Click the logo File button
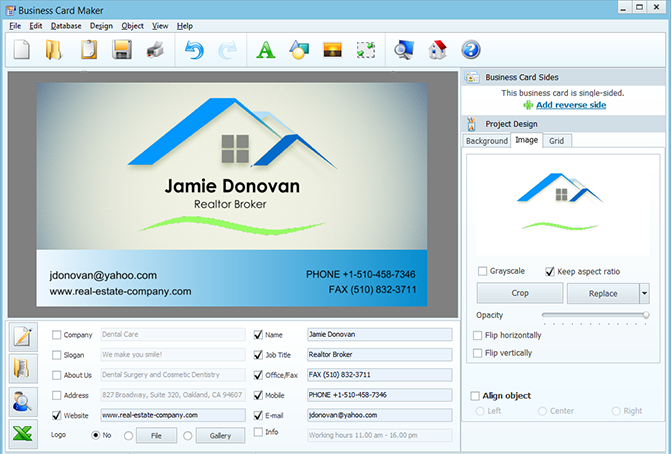671x454 pixels. (x=156, y=436)
